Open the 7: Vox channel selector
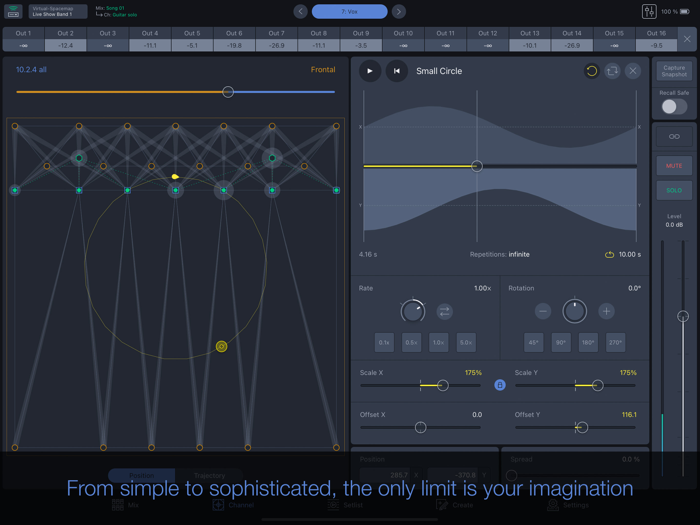Image resolution: width=700 pixels, height=525 pixels. point(350,12)
